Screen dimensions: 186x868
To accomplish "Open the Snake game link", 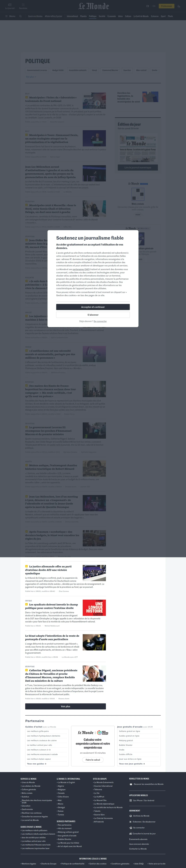I will [x=122, y=750].
